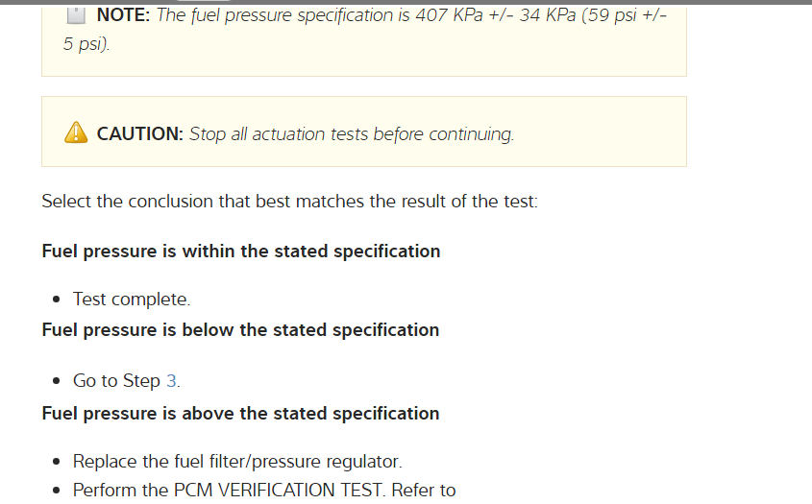The image size is (812, 504).
Task: Click the bold CAUTION label
Action: click(x=139, y=134)
